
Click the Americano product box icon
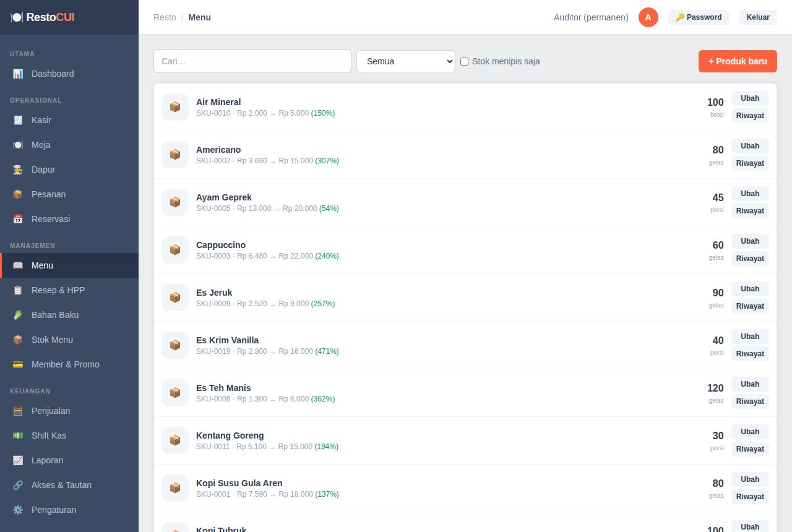pyautogui.click(x=175, y=155)
